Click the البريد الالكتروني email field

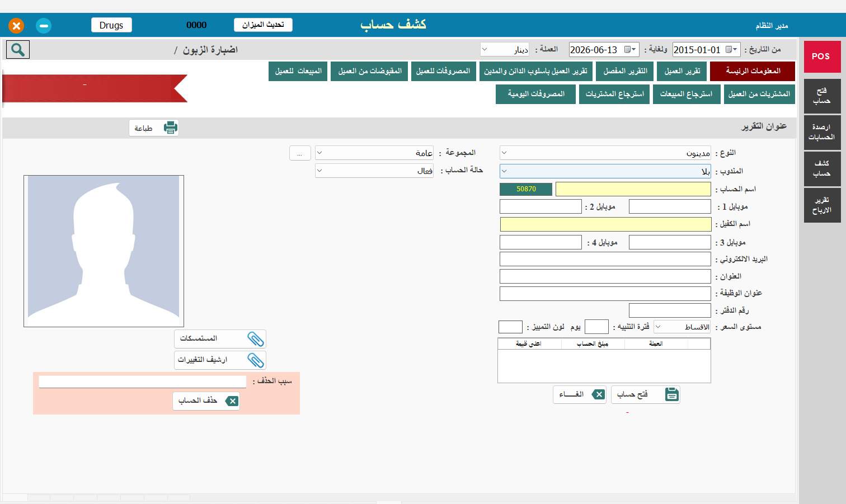coord(605,259)
